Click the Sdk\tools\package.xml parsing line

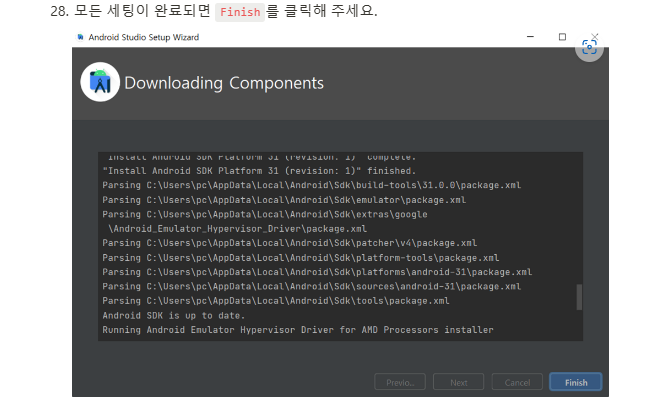[x=276, y=301]
